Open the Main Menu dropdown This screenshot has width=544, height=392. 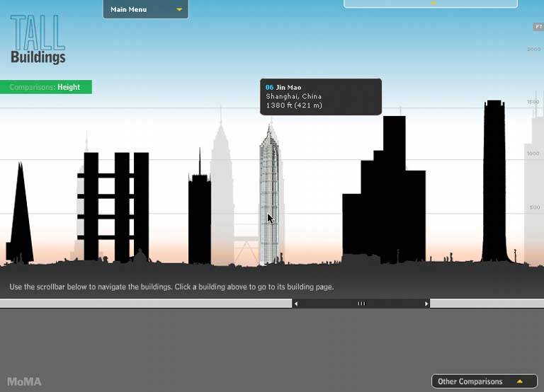click(x=145, y=10)
